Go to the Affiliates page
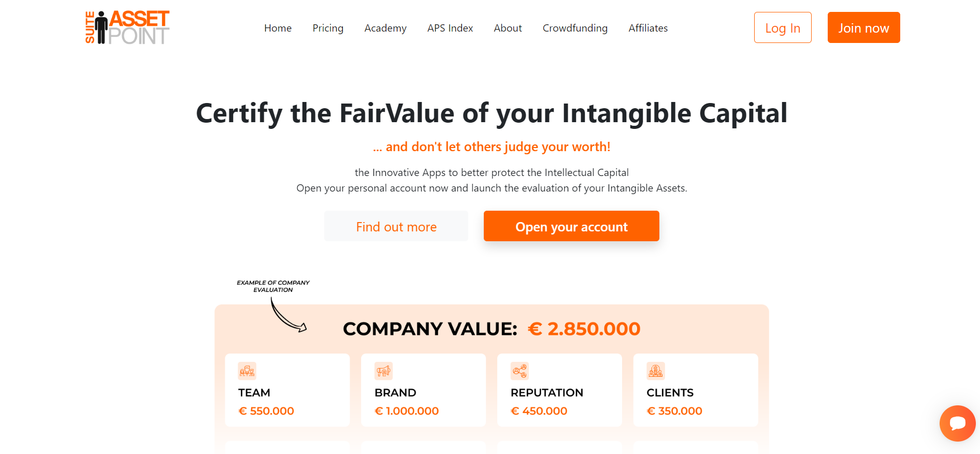This screenshot has width=980, height=454. 648,28
